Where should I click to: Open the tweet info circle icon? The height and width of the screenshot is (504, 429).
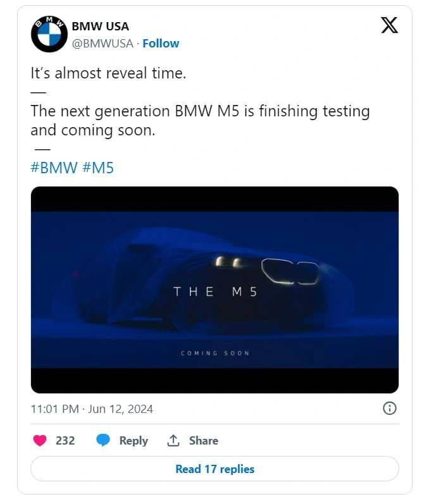tap(390, 409)
